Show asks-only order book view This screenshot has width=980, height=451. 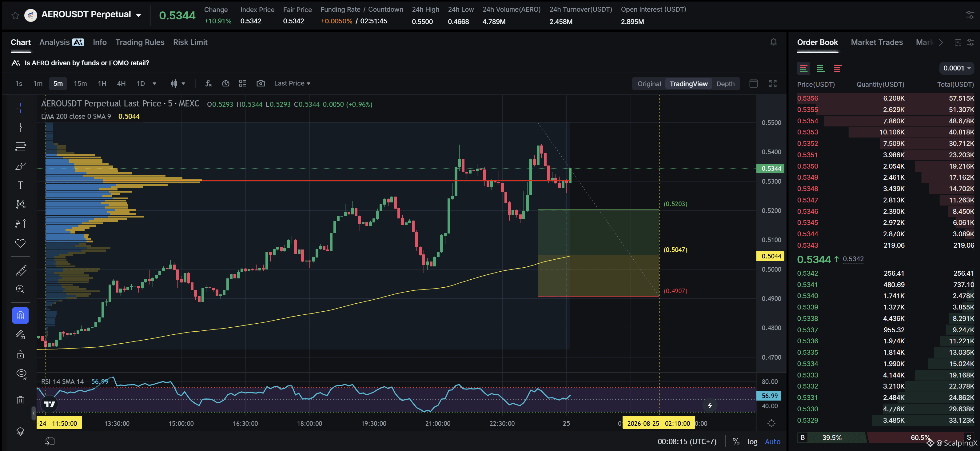(x=838, y=69)
